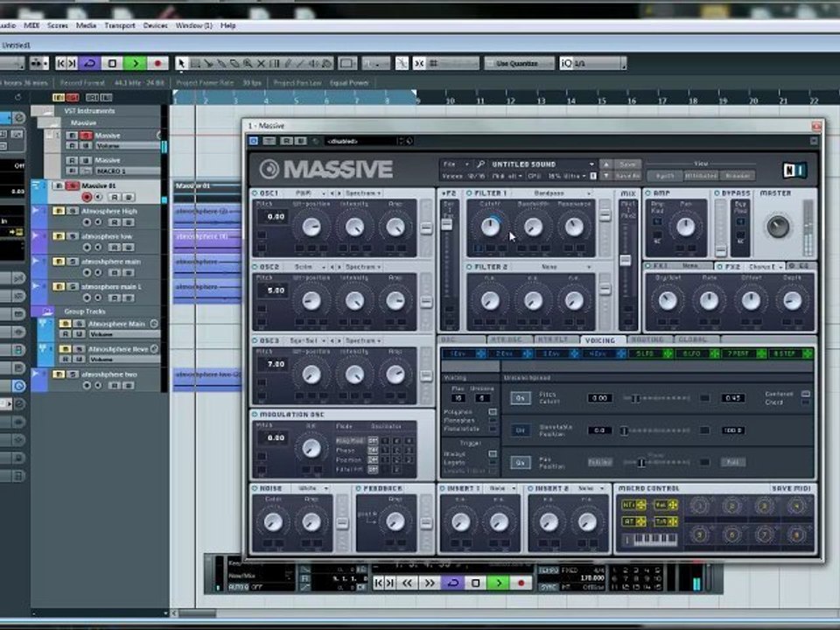Open the Help menu
840x630 pixels.
pos(228,25)
